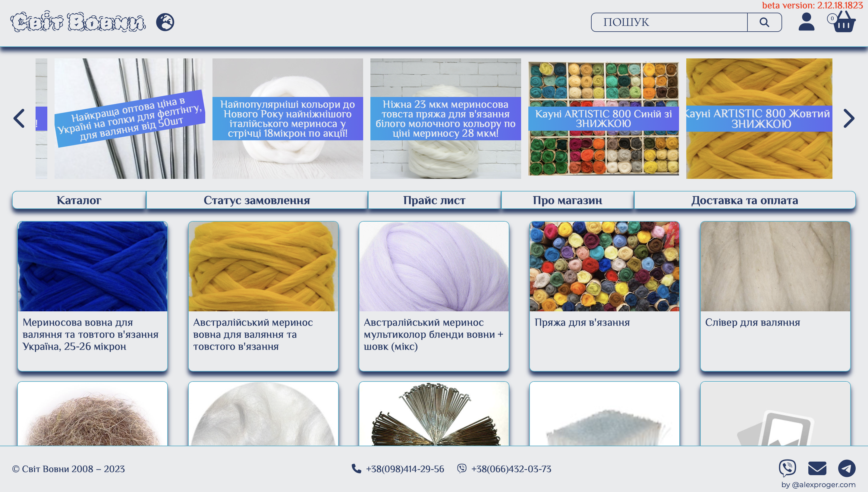
Task: Open Слівер для валяння category
Action: (x=775, y=296)
